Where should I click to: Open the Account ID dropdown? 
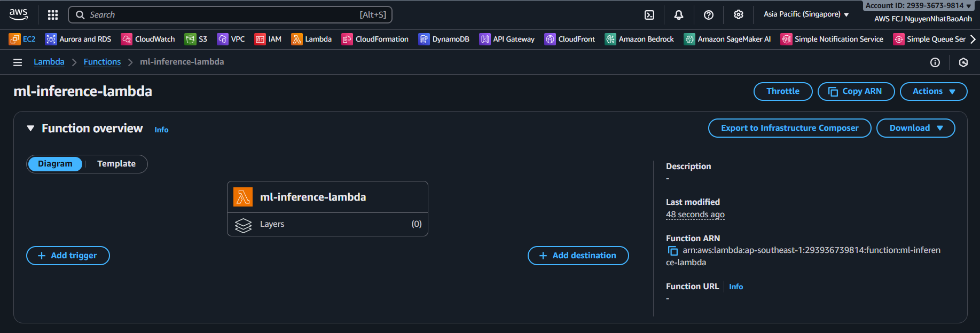tap(918, 5)
